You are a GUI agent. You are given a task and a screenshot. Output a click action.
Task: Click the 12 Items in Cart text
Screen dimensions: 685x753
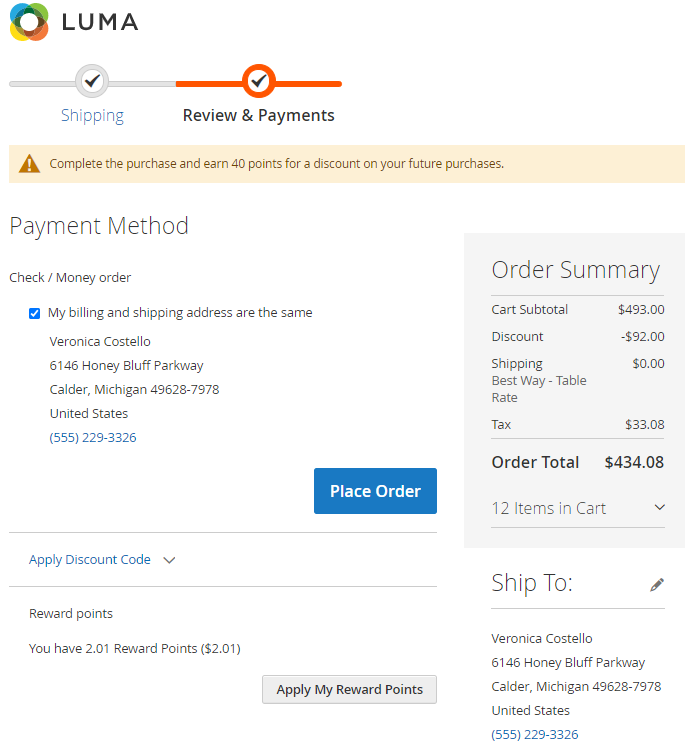click(549, 508)
